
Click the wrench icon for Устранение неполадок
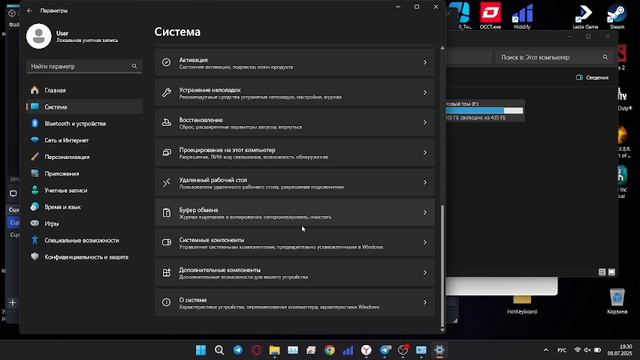166,93
